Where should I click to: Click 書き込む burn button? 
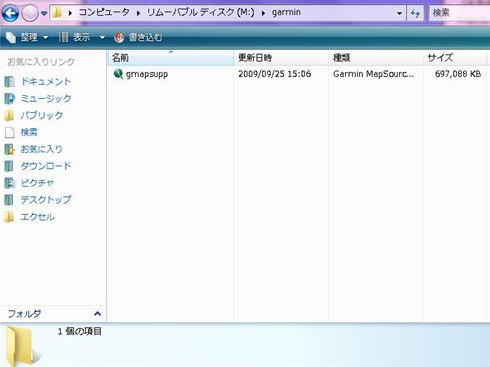(x=145, y=37)
